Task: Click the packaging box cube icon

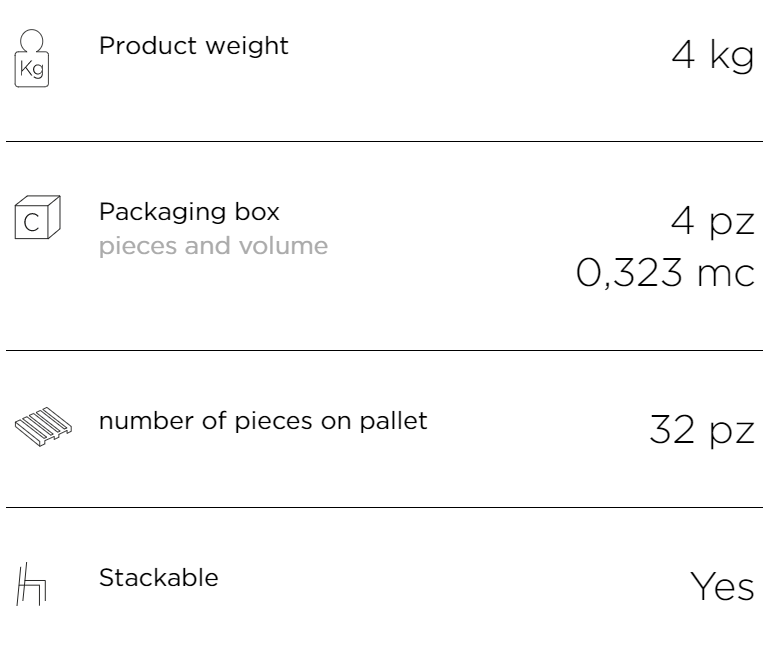Action: (38, 217)
